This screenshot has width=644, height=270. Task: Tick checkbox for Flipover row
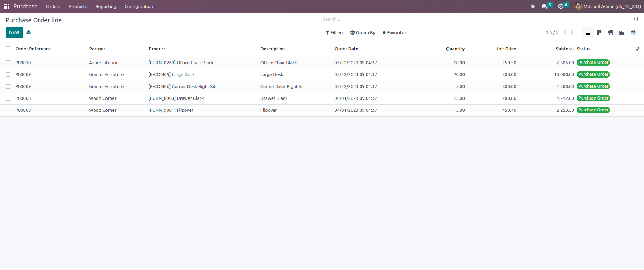(x=8, y=110)
